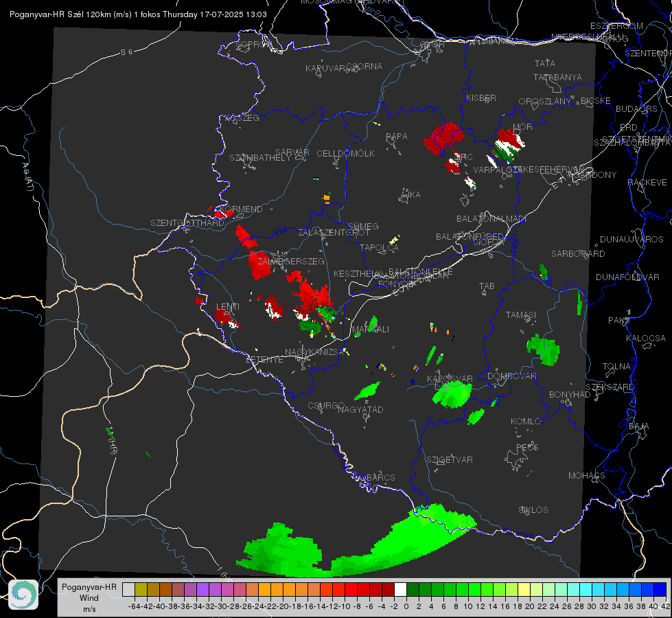The image size is (672, 618).
Task: Click the NAGYATAD label
Action: [360, 409]
